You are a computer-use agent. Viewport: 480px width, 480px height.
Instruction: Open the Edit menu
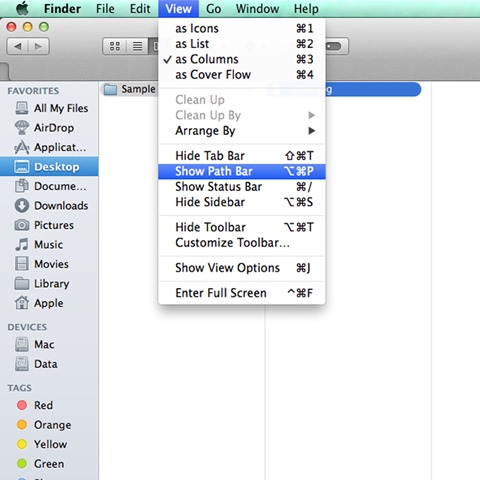(x=140, y=8)
